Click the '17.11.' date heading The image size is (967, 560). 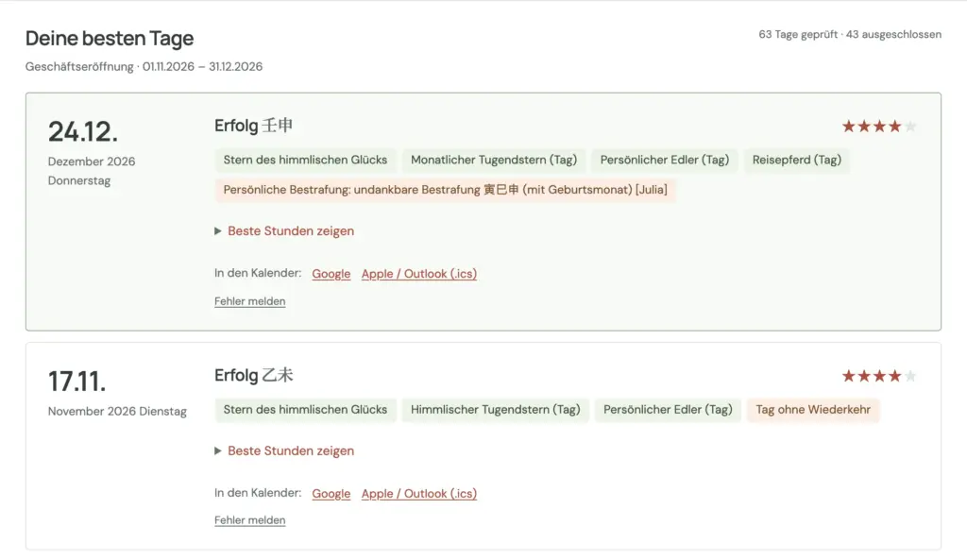click(77, 382)
